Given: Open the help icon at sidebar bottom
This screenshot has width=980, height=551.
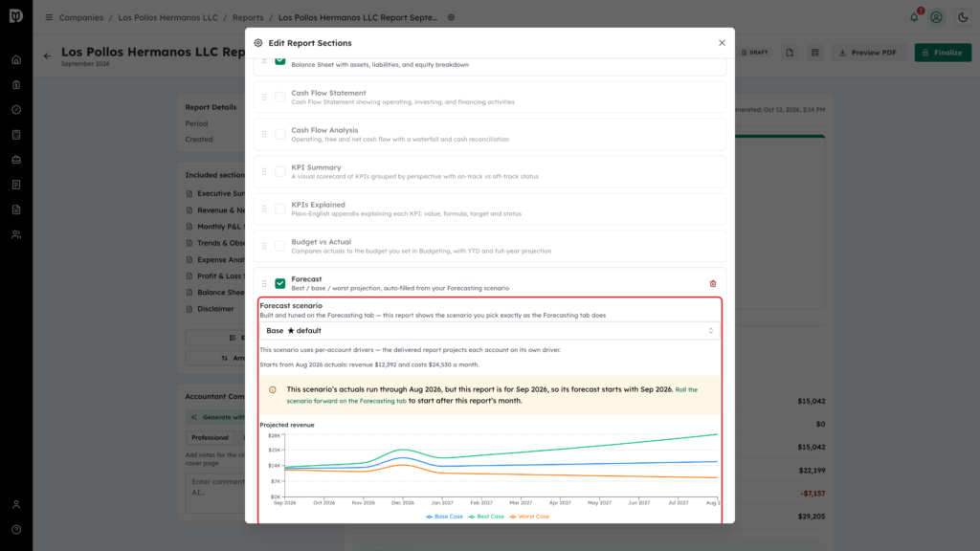Looking at the screenshot, I should click(16, 530).
